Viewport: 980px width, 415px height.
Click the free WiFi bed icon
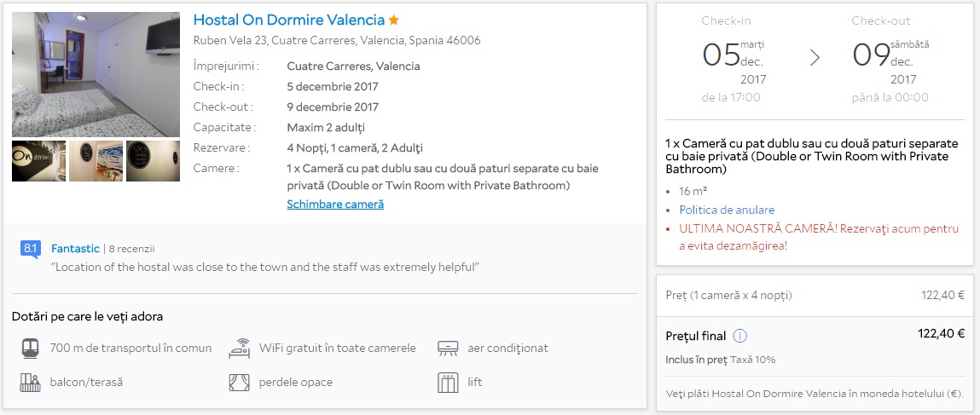pos(239,349)
